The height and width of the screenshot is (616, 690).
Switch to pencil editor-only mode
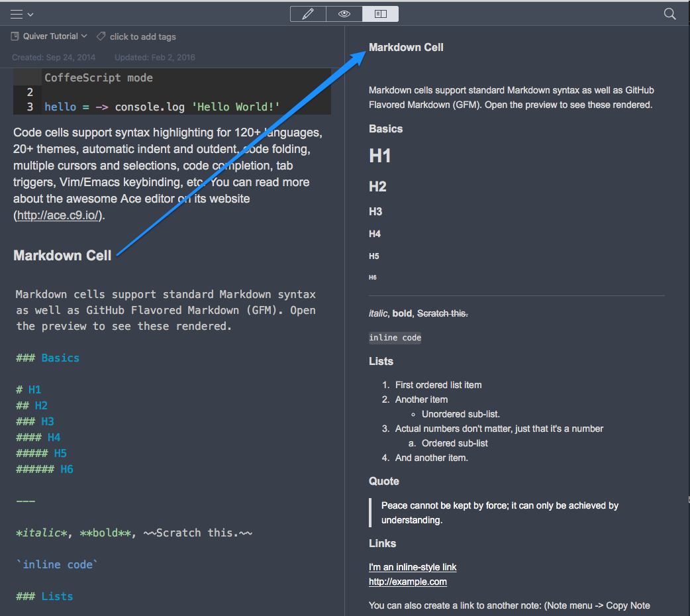308,14
